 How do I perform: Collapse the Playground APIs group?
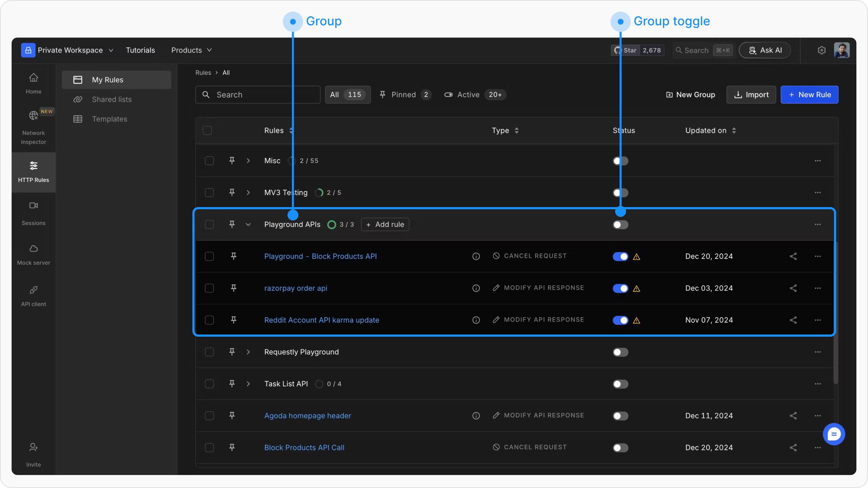tap(248, 224)
